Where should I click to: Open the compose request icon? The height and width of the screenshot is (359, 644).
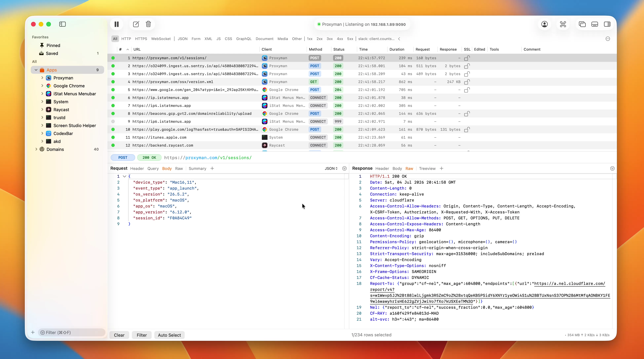(x=136, y=24)
